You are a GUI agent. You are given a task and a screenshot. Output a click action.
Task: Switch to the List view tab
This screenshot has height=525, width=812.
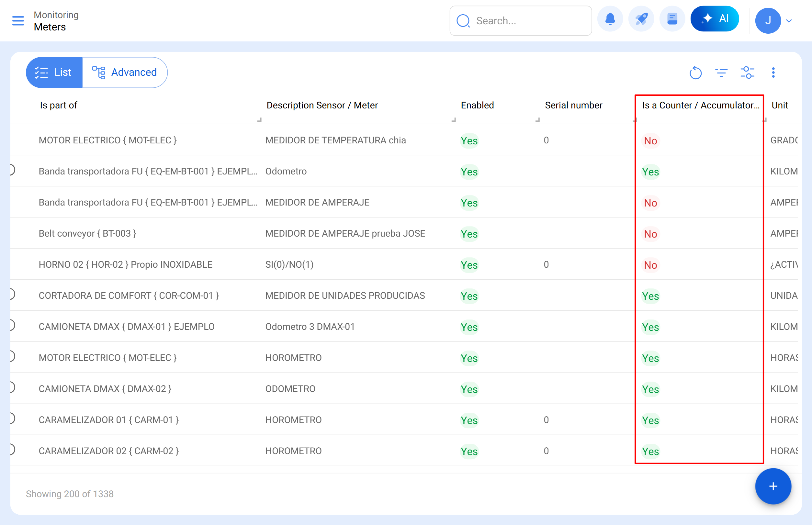[x=54, y=72]
